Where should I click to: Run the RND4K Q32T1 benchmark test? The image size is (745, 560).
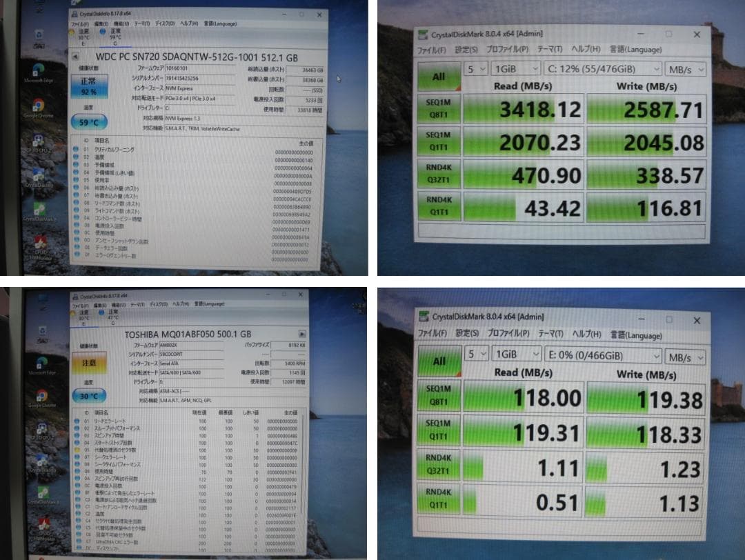pos(438,172)
